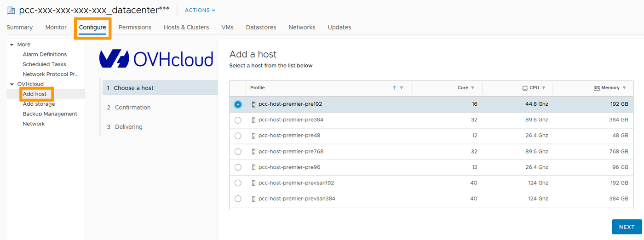
Task: Choose the pcc-host-premier-prevsan192 radio button
Action: click(238, 183)
